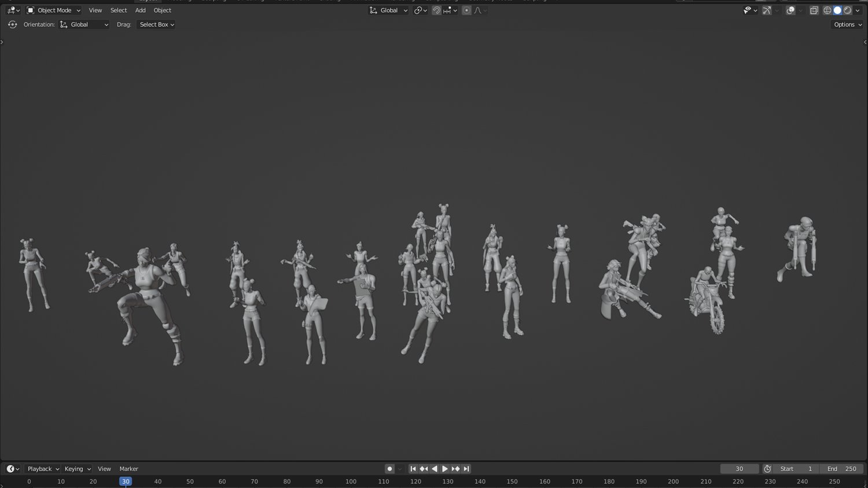Open the Drag Select Box dropdown
The width and height of the screenshot is (868, 488).
pos(156,24)
